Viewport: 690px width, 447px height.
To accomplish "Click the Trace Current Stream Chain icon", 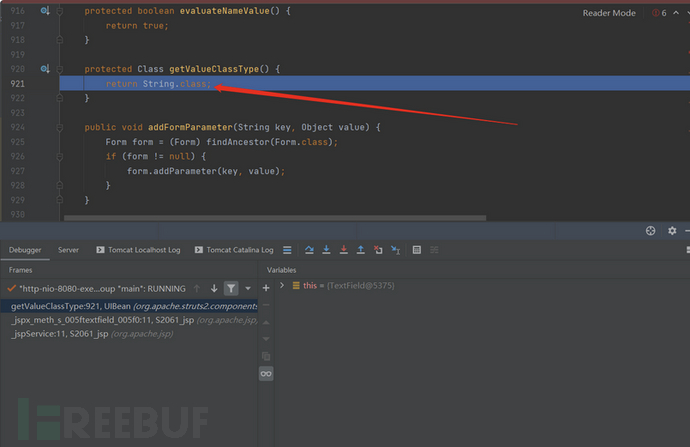I will (x=434, y=250).
